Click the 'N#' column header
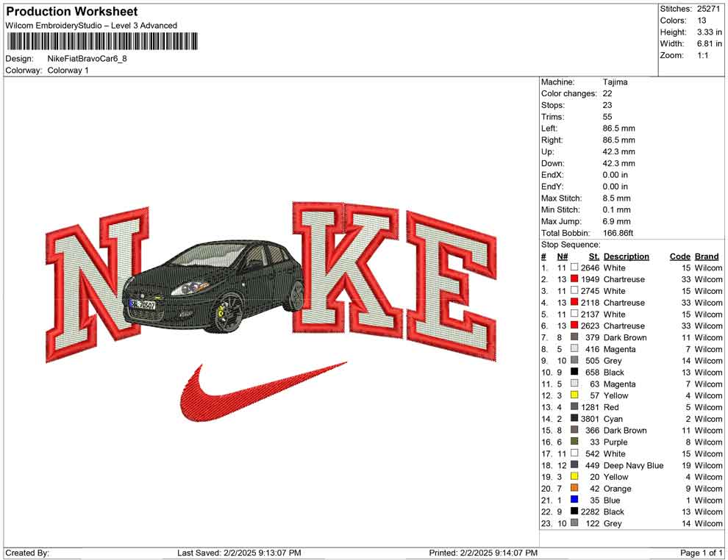This screenshot has height=560, width=728. [x=563, y=256]
